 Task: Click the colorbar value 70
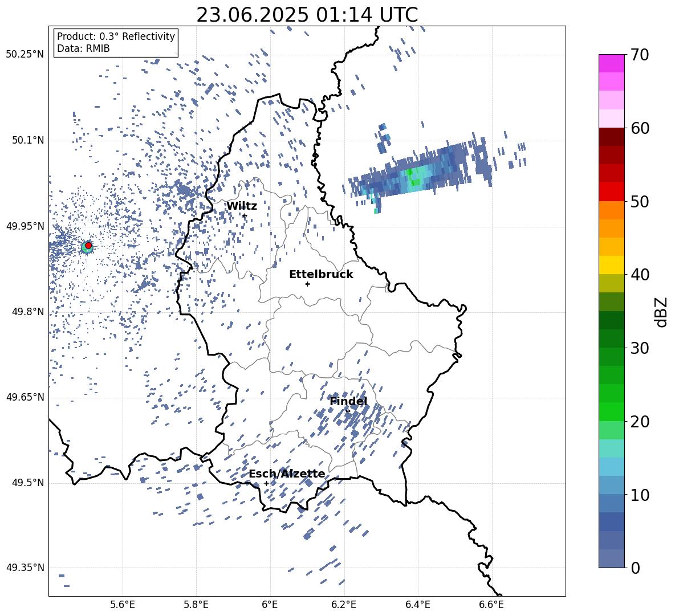(640, 55)
